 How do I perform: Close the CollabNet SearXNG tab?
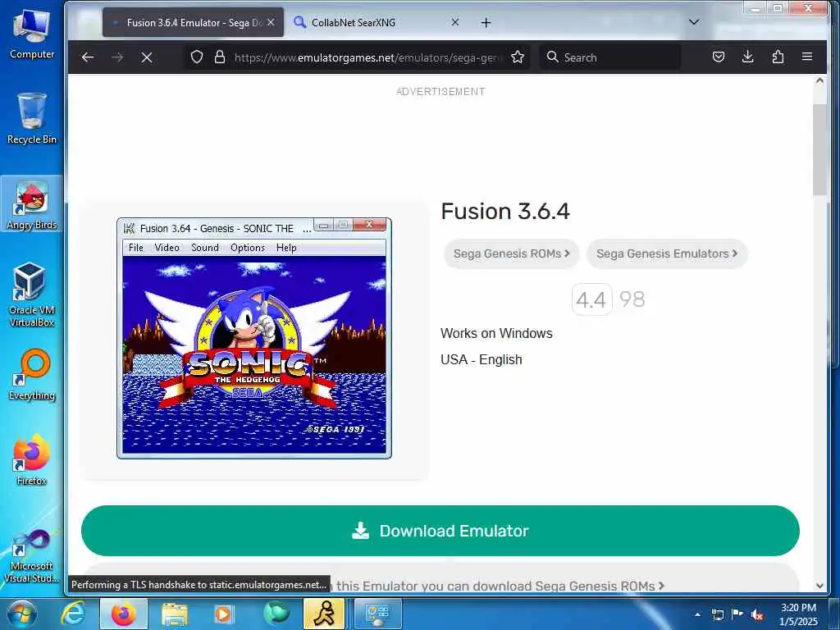tap(454, 22)
